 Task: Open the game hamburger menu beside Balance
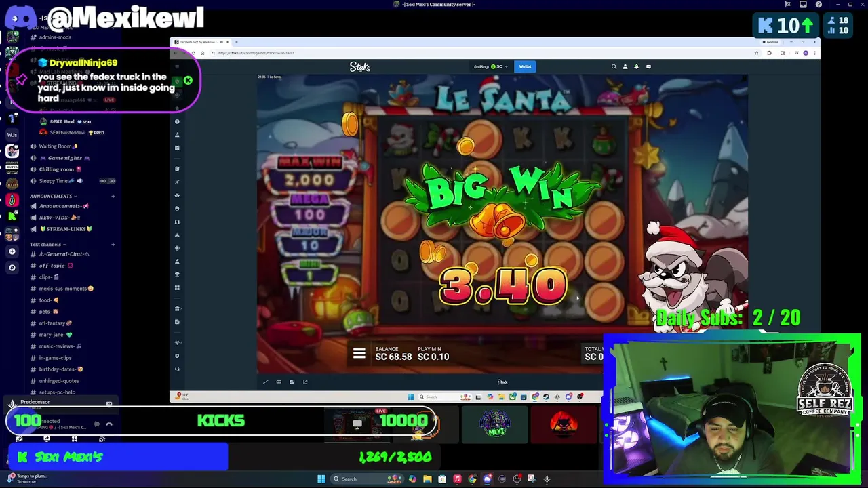[359, 354]
